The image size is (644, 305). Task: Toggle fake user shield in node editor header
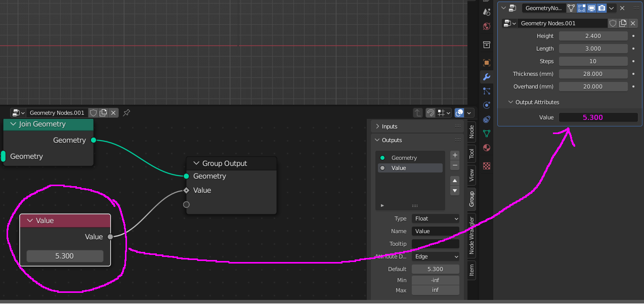(x=94, y=113)
